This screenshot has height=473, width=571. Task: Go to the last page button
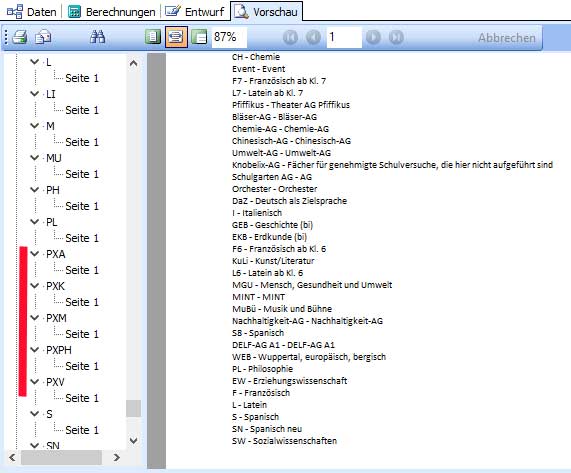pyautogui.click(x=396, y=37)
